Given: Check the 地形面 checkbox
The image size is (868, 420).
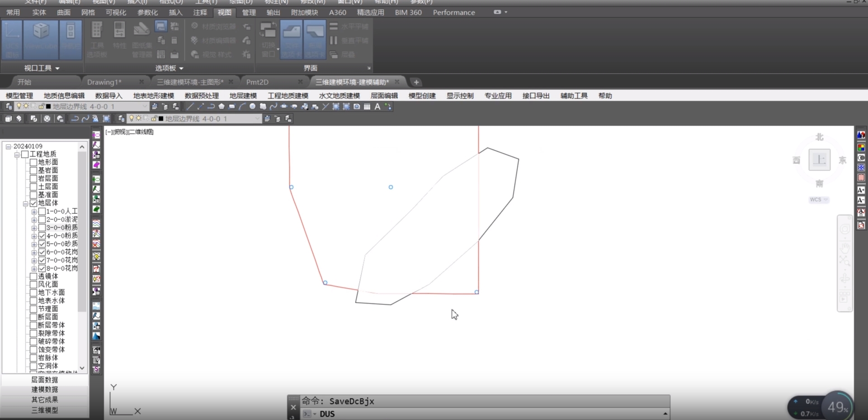Looking at the screenshot, I should (x=33, y=162).
